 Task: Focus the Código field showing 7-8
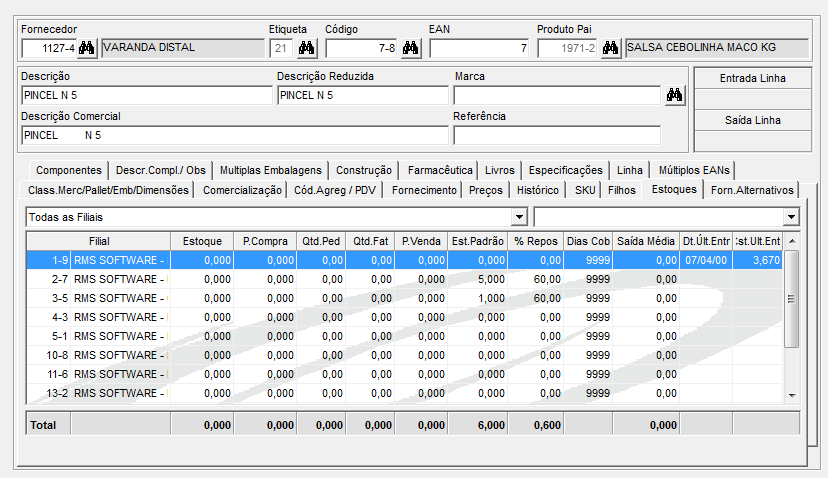tap(362, 49)
